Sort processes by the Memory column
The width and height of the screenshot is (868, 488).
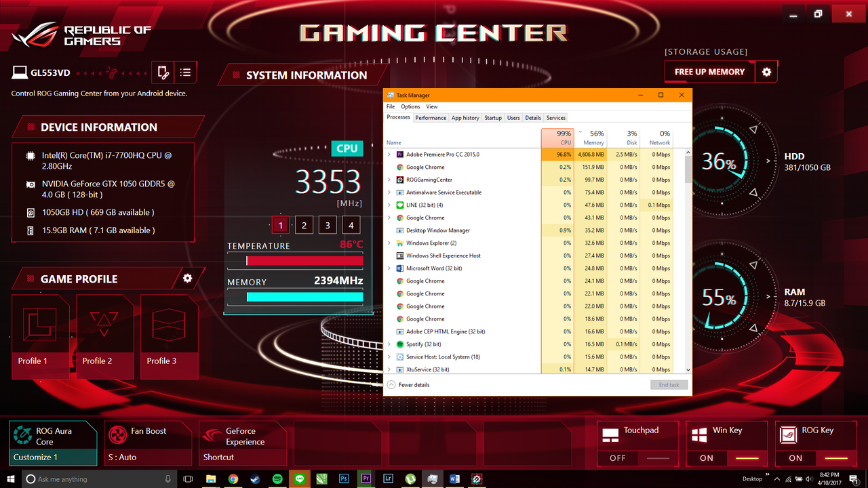(590, 138)
